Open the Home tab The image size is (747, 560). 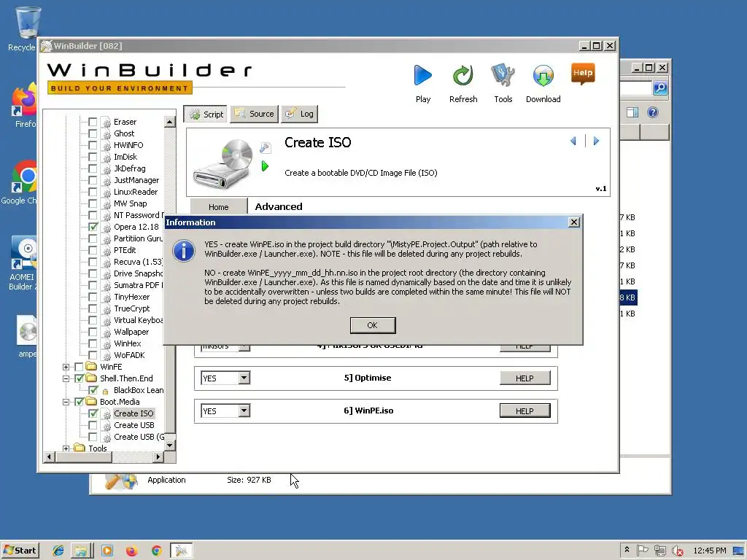point(218,206)
